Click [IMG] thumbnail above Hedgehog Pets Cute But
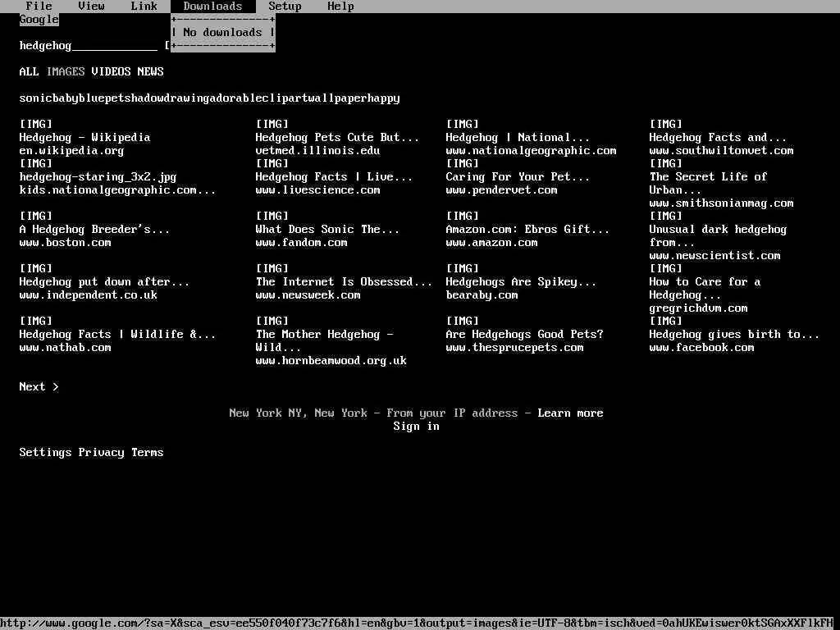 pyautogui.click(x=272, y=125)
